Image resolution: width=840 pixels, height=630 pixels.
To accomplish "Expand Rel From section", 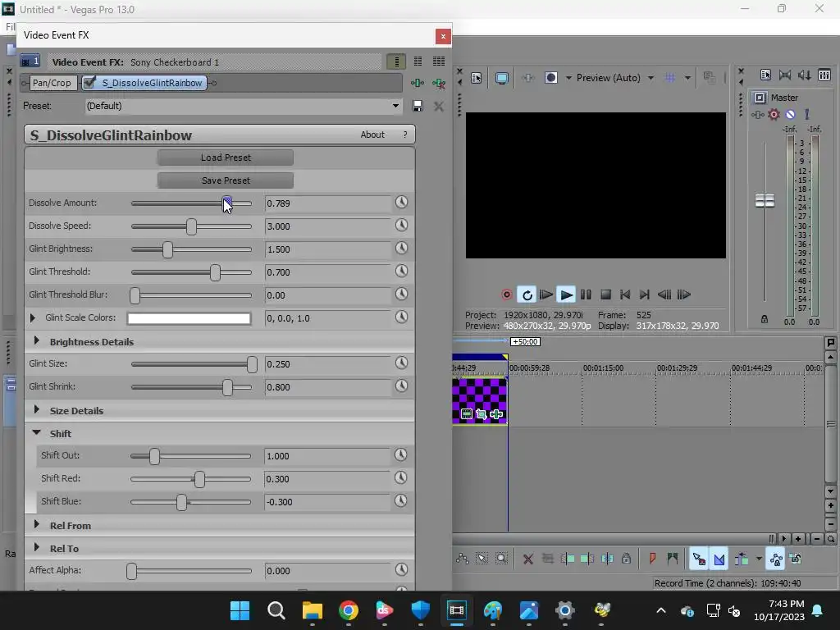I will point(36,524).
